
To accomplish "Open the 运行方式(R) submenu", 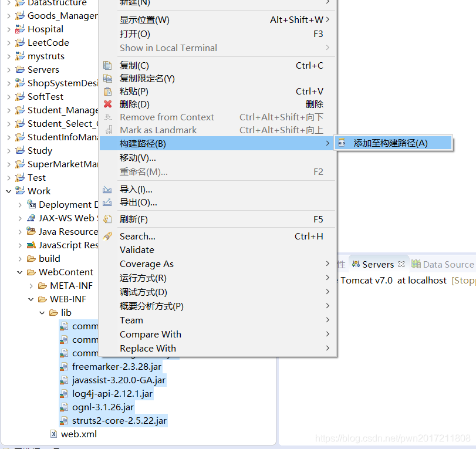I will pos(218,278).
